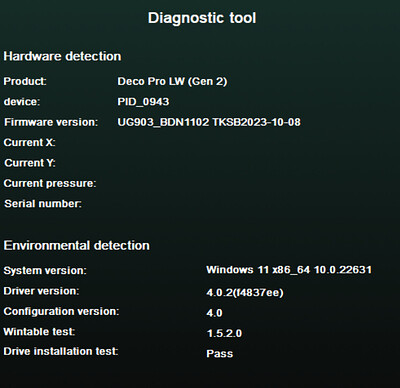Click the 'Product:' label
This screenshot has height=388, width=400.
pos(25,81)
